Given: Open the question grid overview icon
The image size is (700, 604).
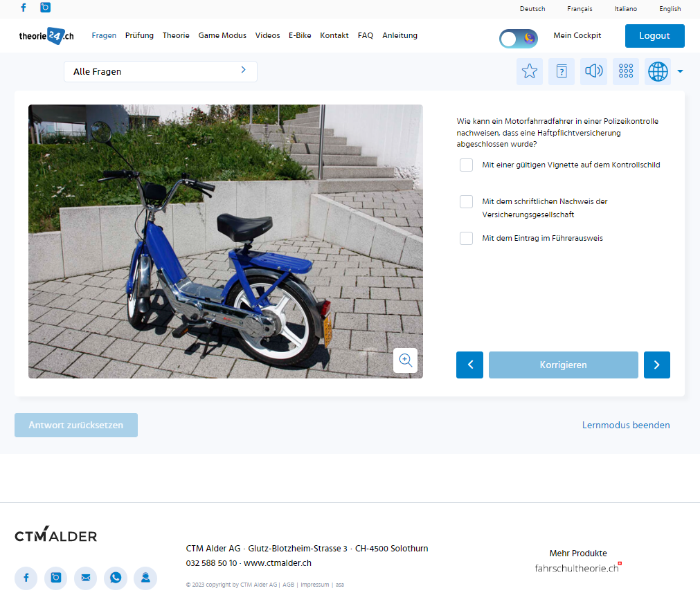Looking at the screenshot, I should pos(626,71).
